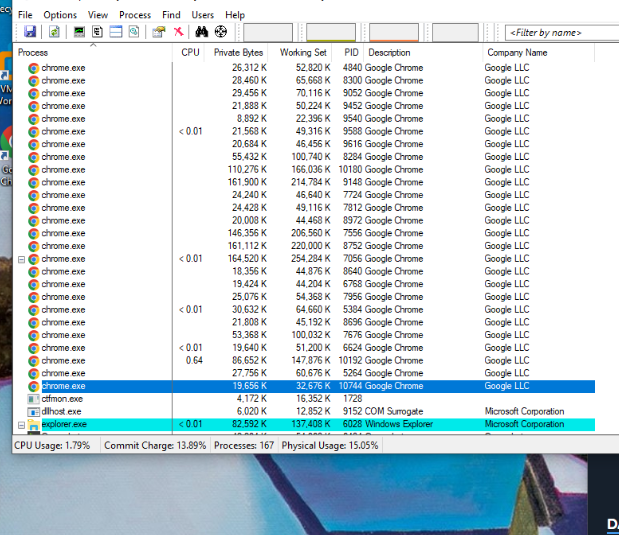Open the Process menu
This screenshot has height=535, width=619.
pos(135,15)
